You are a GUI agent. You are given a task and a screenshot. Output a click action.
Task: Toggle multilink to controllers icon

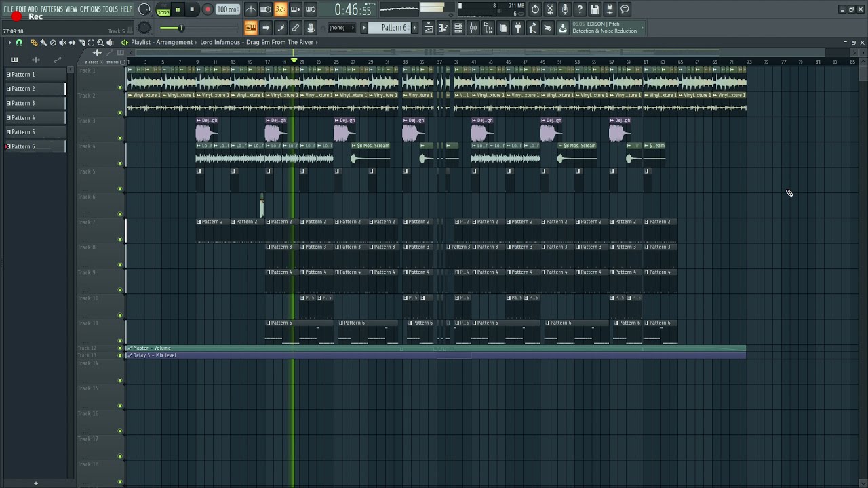296,28
